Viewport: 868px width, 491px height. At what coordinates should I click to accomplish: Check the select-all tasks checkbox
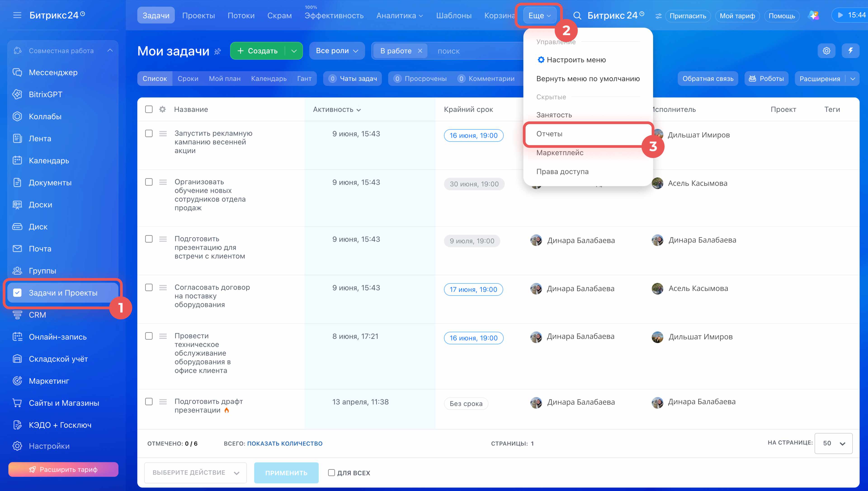pyautogui.click(x=149, y=109)
